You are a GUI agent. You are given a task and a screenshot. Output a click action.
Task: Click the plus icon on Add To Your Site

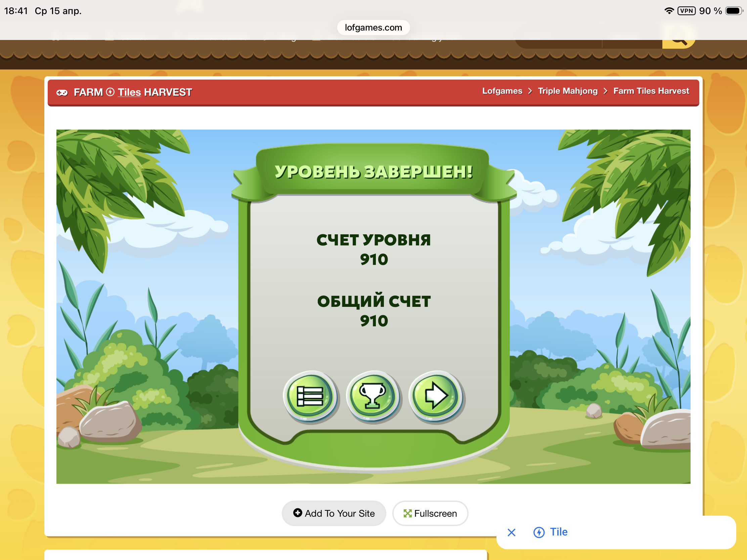[x=297, y=513]
